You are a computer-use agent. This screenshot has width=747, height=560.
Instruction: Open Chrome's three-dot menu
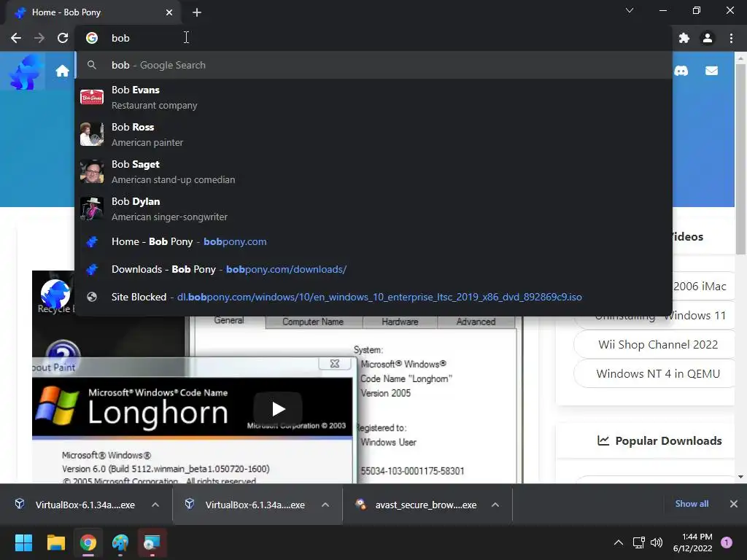point(731,38)
